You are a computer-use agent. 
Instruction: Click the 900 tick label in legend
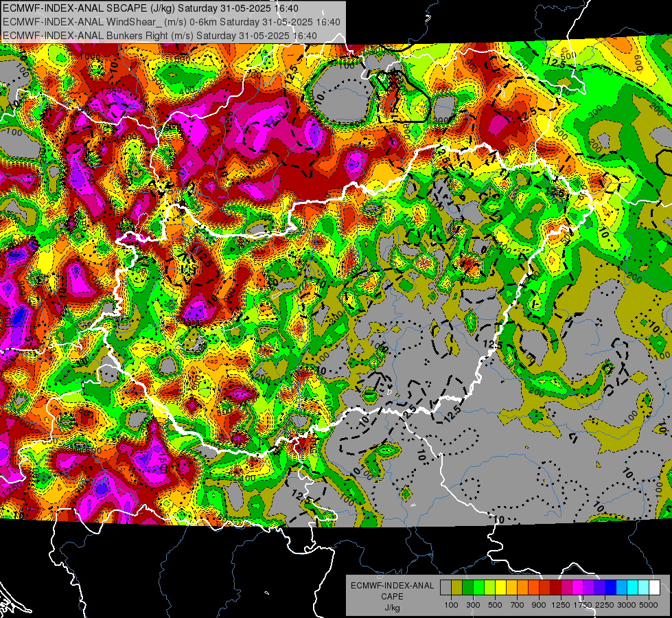[539, 605]
